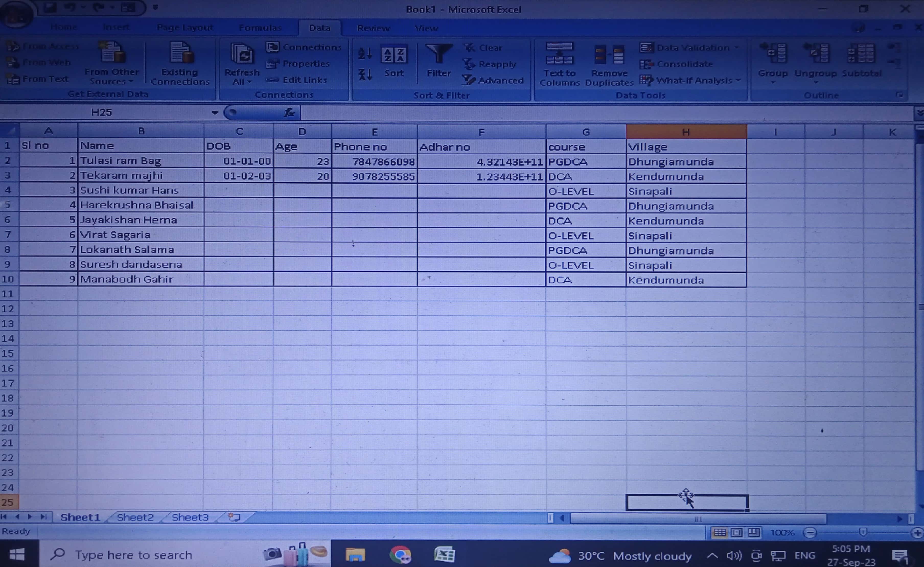The image size is (924, 567).
Task: Select the column H header
Action: (686, 132)
